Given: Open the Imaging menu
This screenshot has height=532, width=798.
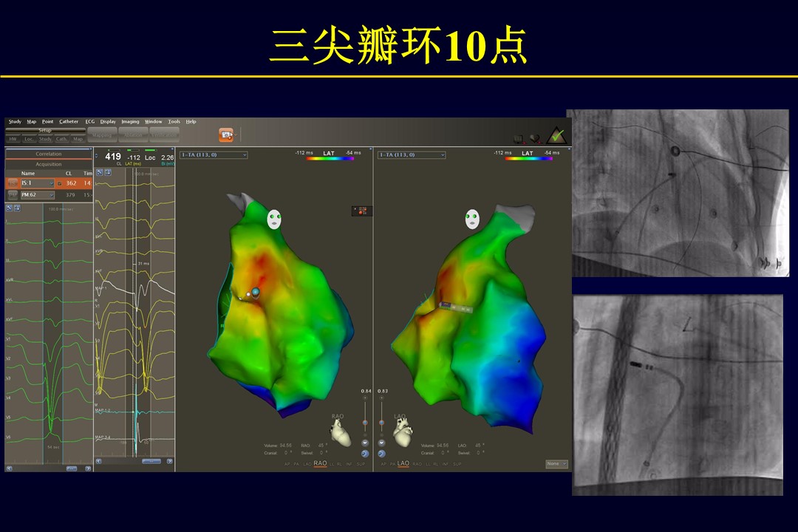Looking at the screenshot, I should click(130, 122).
